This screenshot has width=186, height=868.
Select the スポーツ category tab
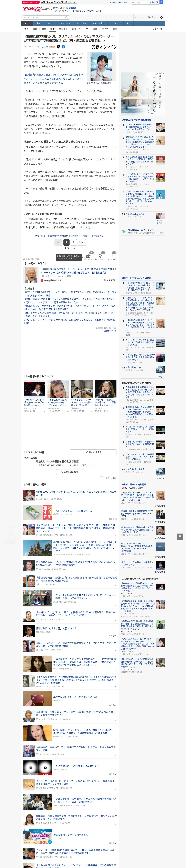tap(76, 29)
